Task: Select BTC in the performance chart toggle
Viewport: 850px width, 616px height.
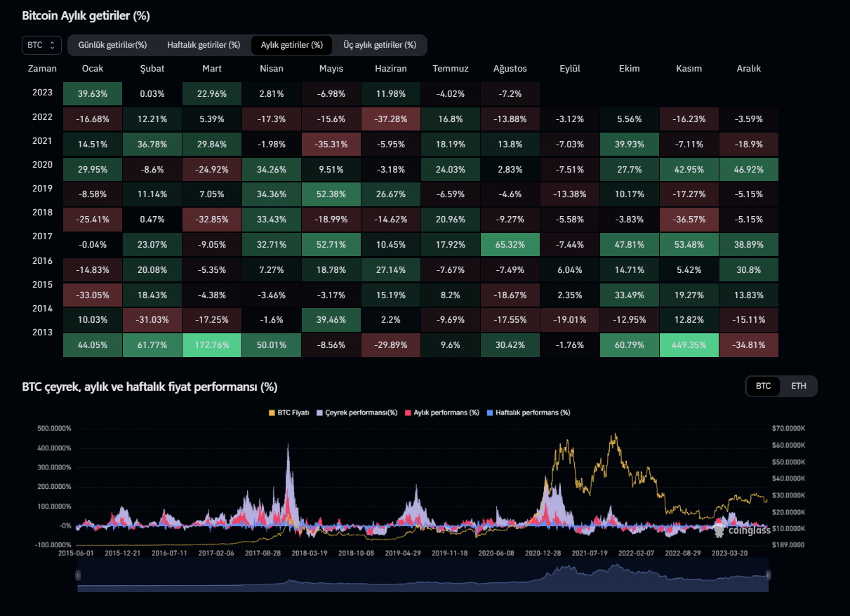Action: [763, 386]
